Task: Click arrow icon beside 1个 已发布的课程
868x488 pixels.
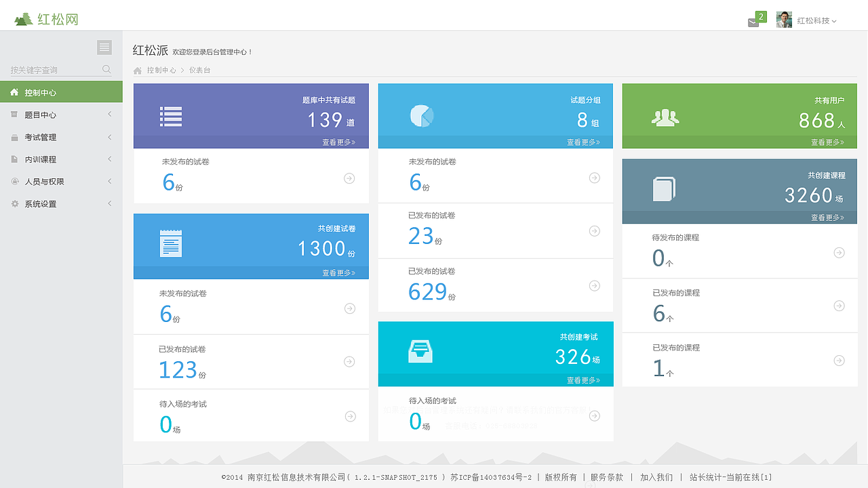Action: [x=839, y=361]
